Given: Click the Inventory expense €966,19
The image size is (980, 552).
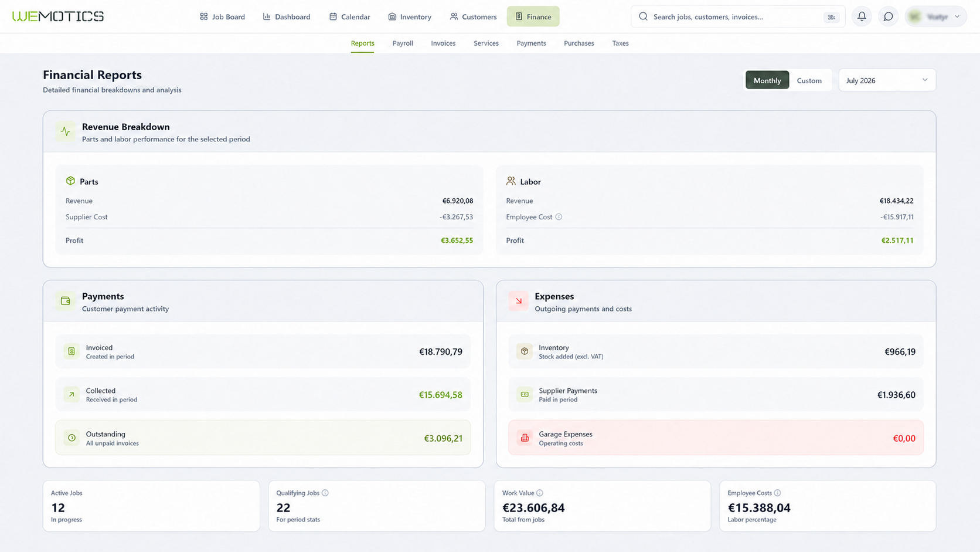Looking at the screenshot, I should (900, 352).
